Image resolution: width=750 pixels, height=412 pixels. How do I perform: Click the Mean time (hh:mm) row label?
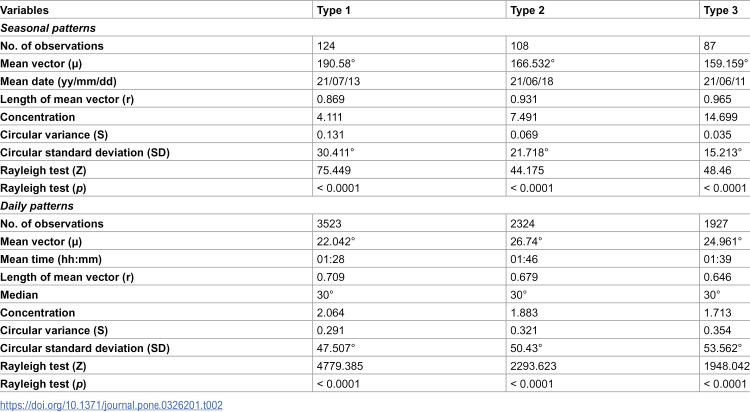(x=51, y=259)
